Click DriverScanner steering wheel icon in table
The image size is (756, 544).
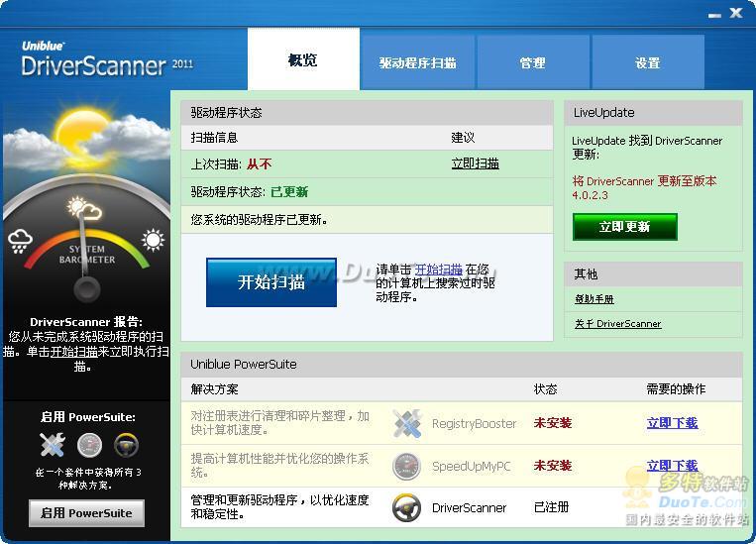point(406,507)
